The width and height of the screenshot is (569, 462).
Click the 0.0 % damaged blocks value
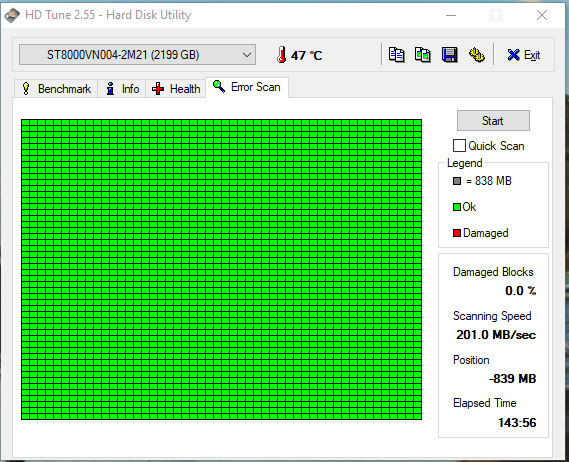click(x=520, y=291)
